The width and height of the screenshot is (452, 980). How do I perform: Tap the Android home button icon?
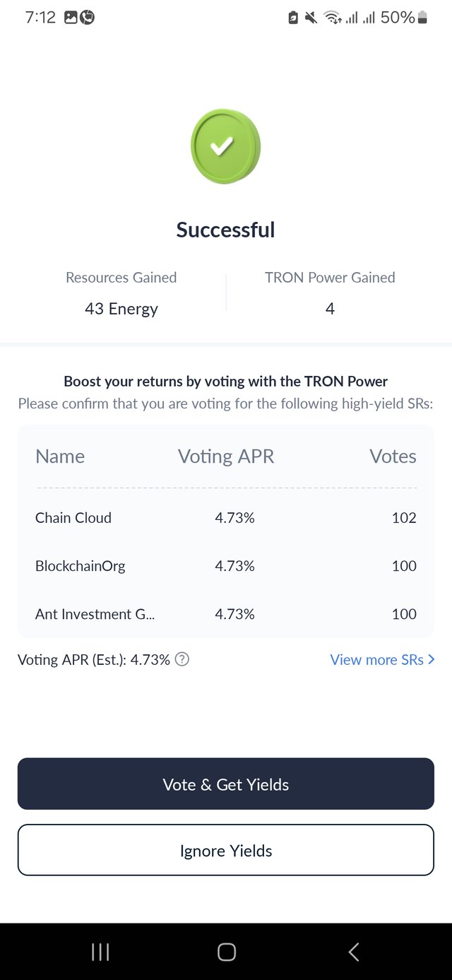point(226,952)
